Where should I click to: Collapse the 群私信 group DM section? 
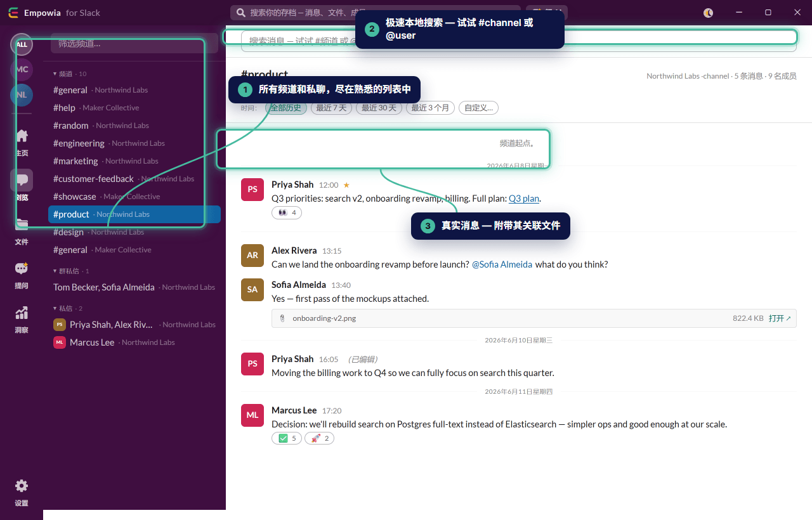[x=71, y=271]
